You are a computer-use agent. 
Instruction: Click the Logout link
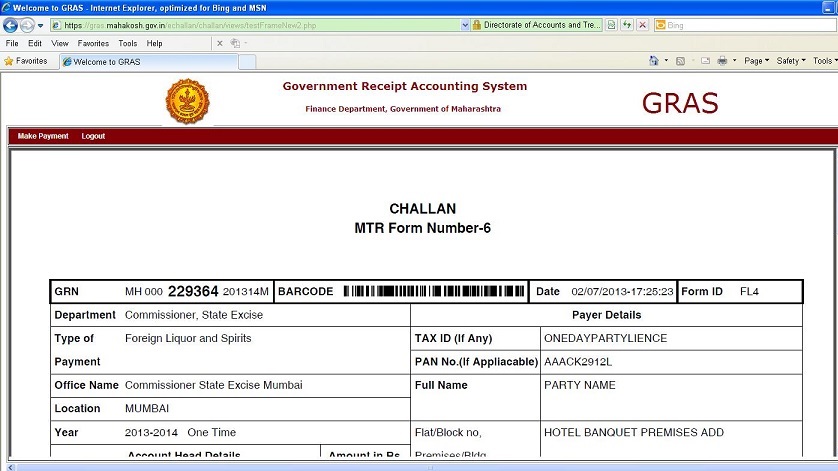[93, 136]
